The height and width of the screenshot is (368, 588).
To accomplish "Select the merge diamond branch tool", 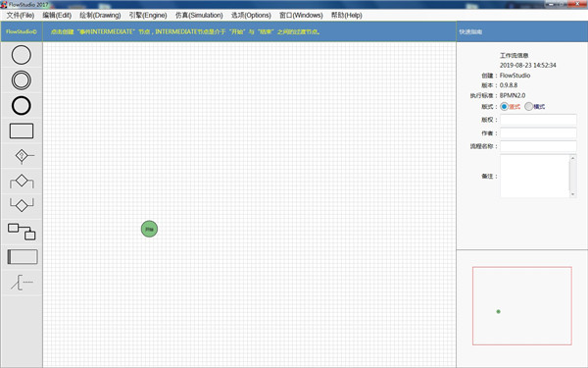I will pyautogui.click(x=22, y=205).
